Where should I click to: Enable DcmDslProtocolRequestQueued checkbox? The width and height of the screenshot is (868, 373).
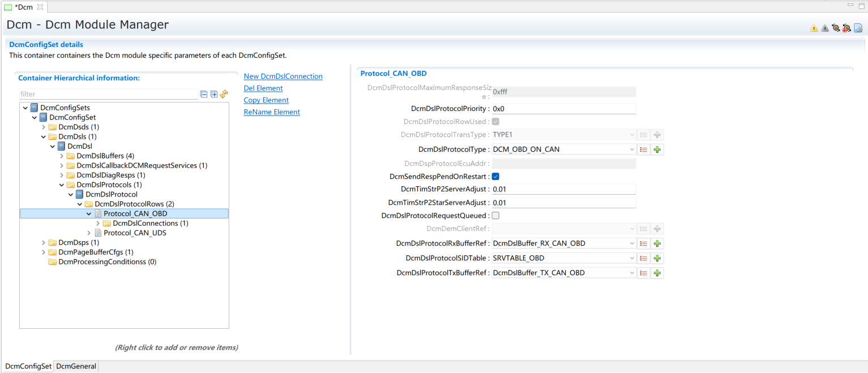(495, 216)
